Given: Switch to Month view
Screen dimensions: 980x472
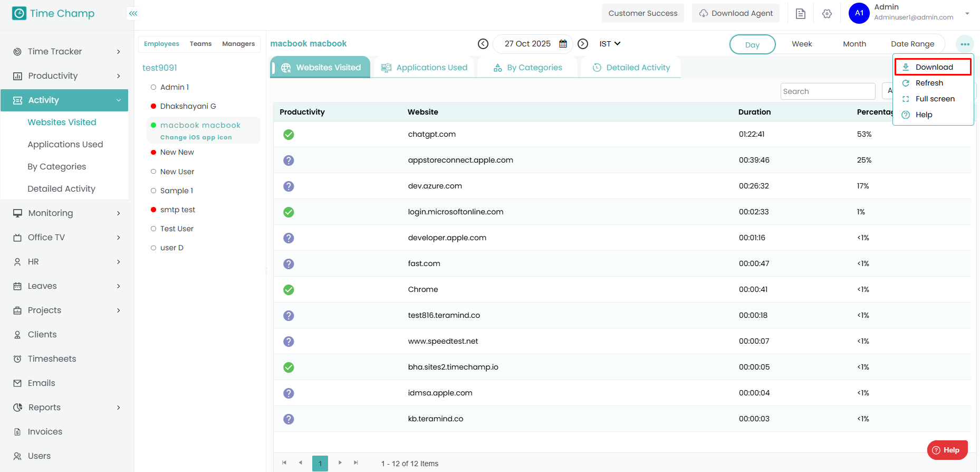Looking at the screenshot, I should (854, 44).
